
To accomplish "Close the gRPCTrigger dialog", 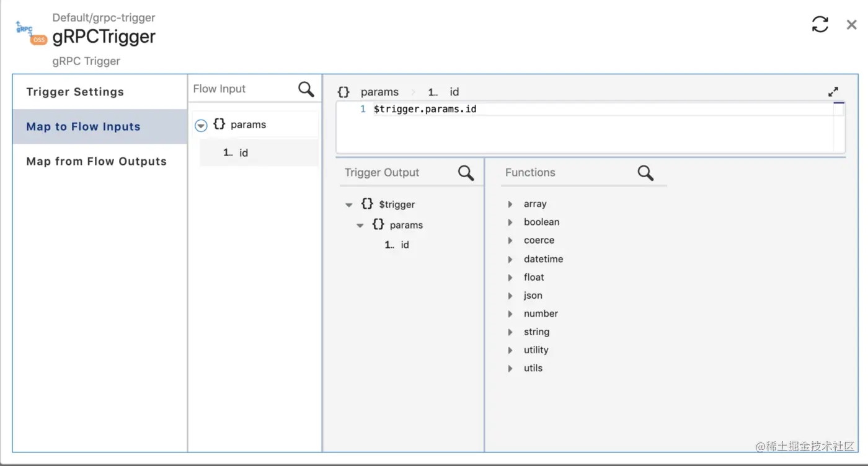I will coord(852,24).
